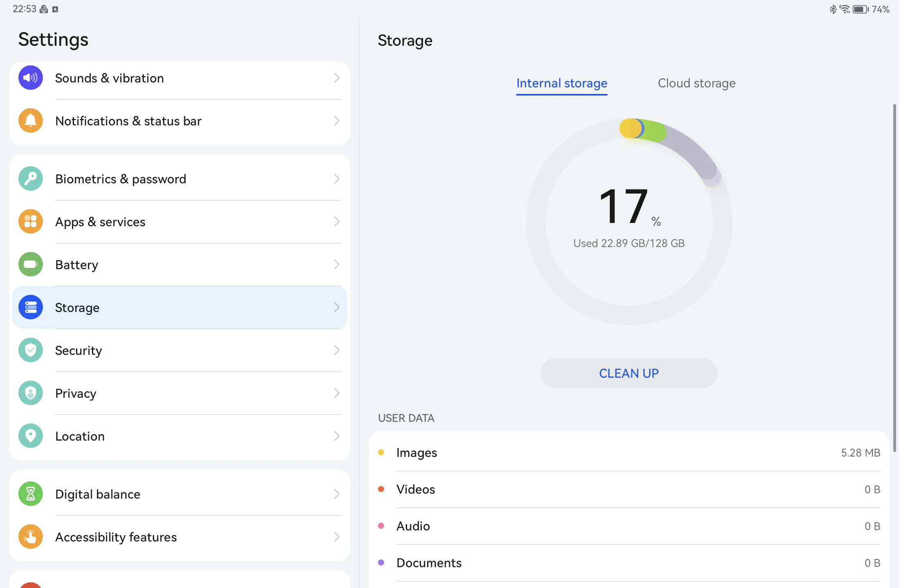Viewport: 899px width, 588px height.
Task: Expand the Location row chevron
Action: pos(337,436)
